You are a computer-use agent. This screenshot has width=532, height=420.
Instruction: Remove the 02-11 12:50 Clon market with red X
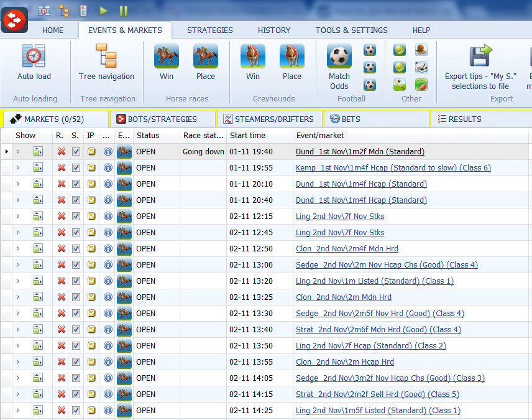pos(62,249)
